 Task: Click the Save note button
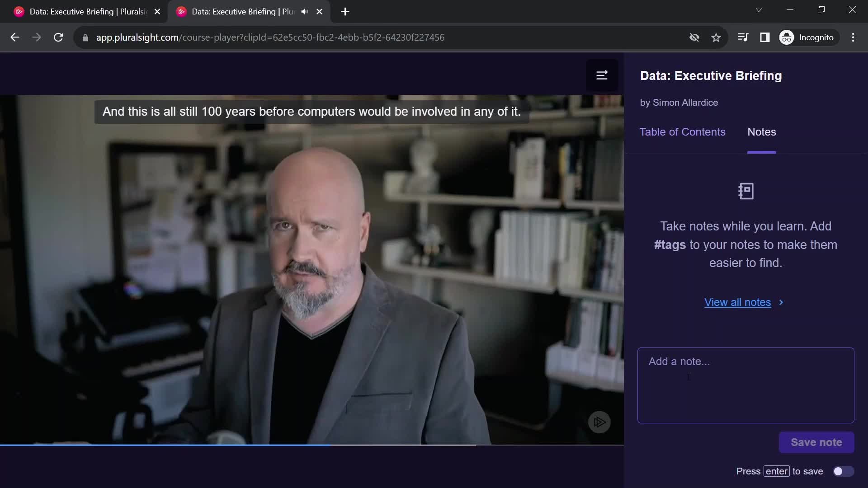tap(816, 442)
